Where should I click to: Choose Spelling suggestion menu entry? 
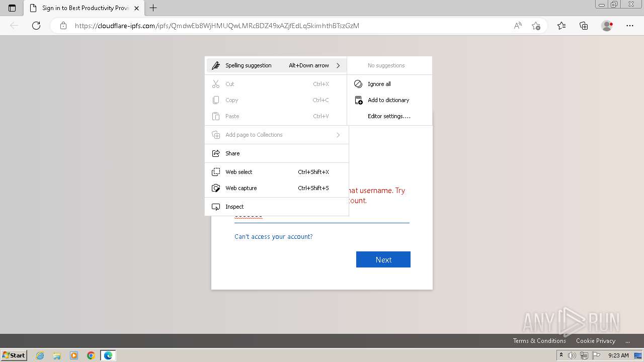(x=276, y=65)
